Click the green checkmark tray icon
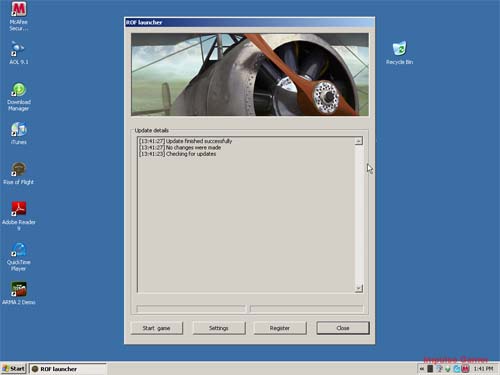 click(448, 369)
